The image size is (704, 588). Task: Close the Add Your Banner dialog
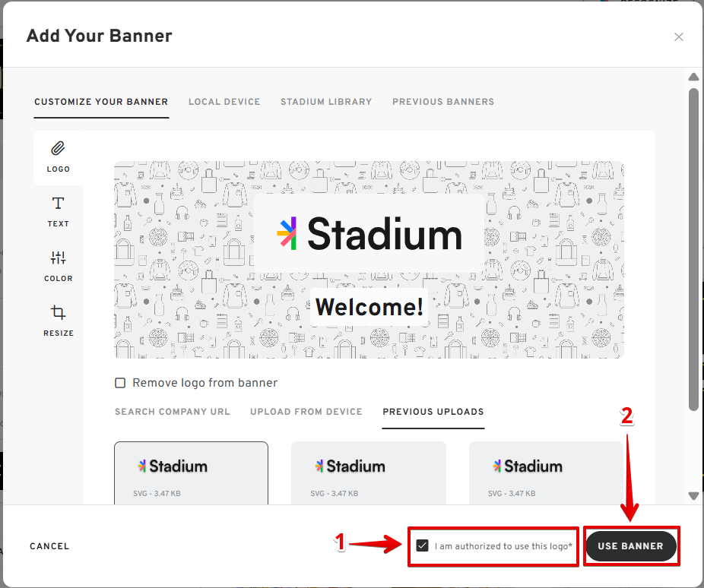[x=679, y=36]
